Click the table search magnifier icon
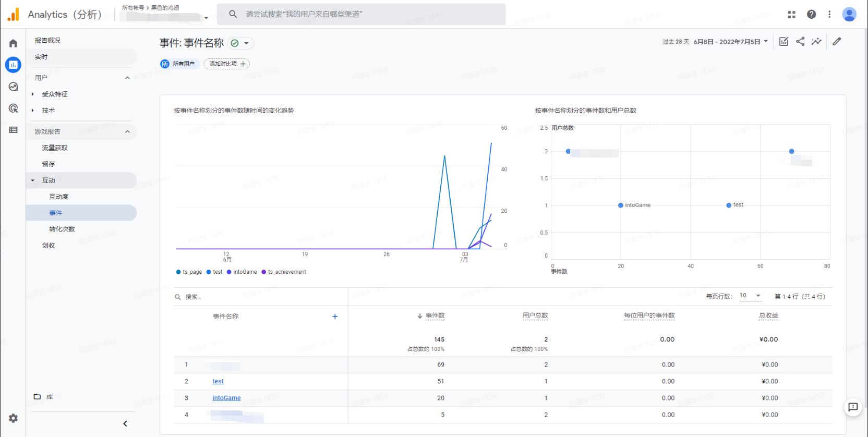 tap(178, 297)
